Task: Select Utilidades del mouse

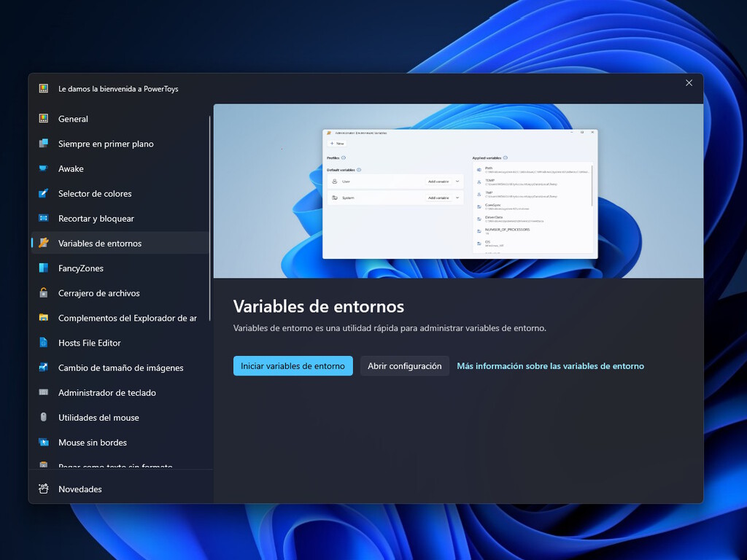Action: point(120,417)
